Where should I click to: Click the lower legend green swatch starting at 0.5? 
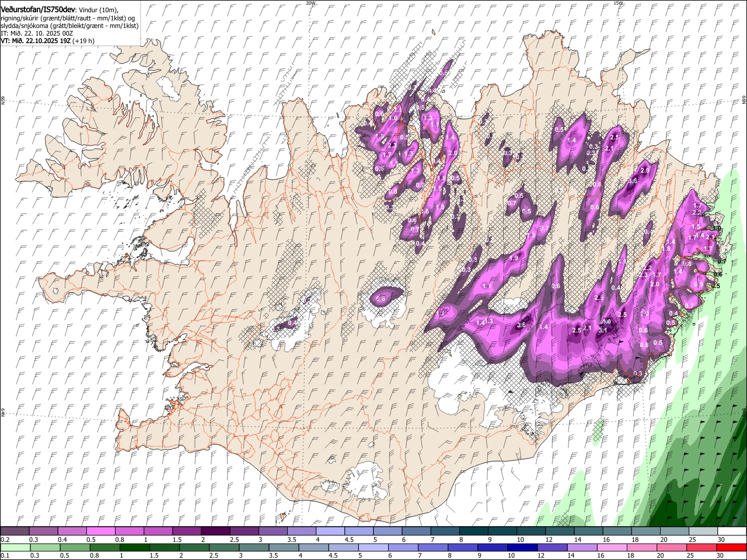tap(75, 547)
